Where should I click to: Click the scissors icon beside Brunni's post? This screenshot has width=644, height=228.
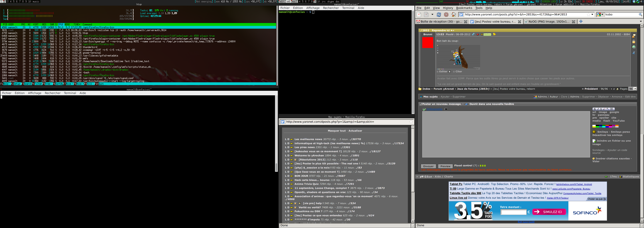pyautogui.click(x=634, y=53)
